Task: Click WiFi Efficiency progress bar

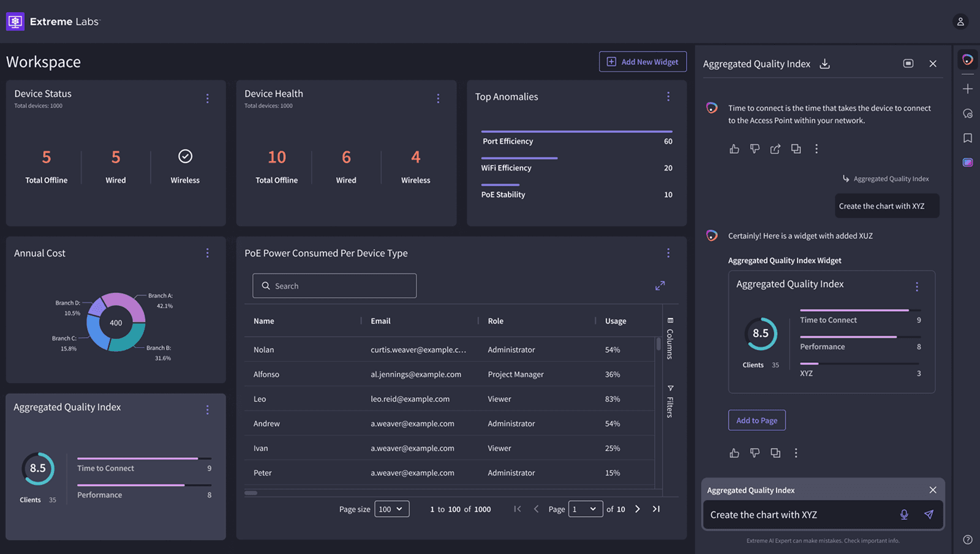Action: click(519, 158)
